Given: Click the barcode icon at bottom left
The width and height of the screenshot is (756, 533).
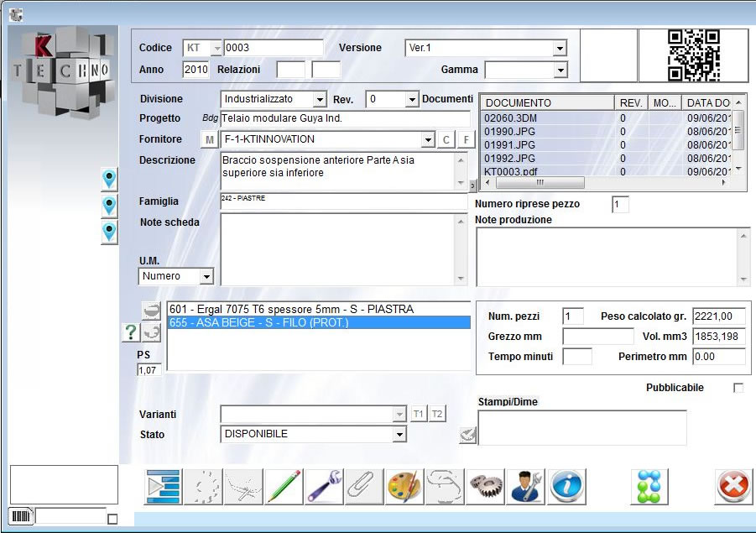Looking at the screenshot, I should pos(20,516).
